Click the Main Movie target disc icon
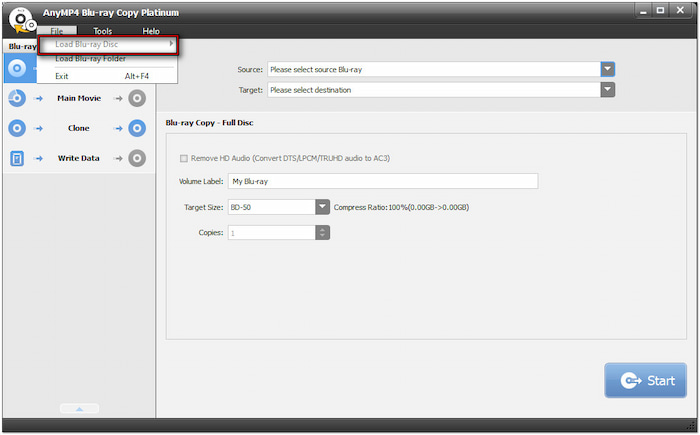 [x=137, y=98]
